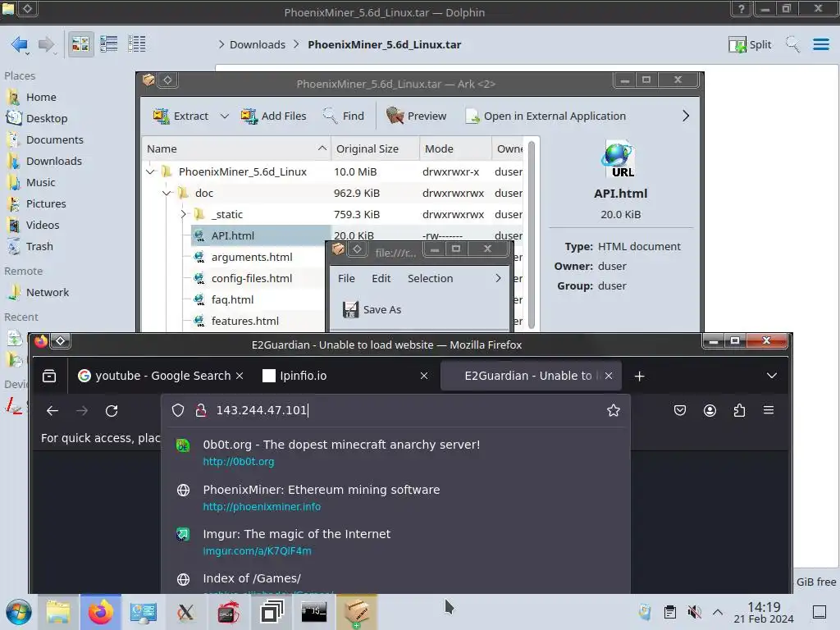
Task: Sort archive by Original Size column
Action: pos(375,149)
